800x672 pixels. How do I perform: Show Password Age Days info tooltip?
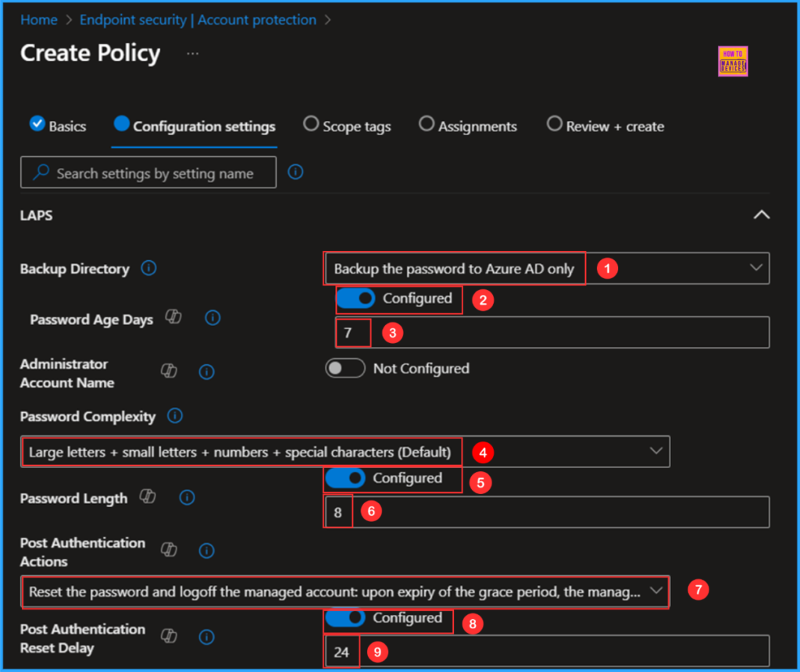tap(212, 318)
